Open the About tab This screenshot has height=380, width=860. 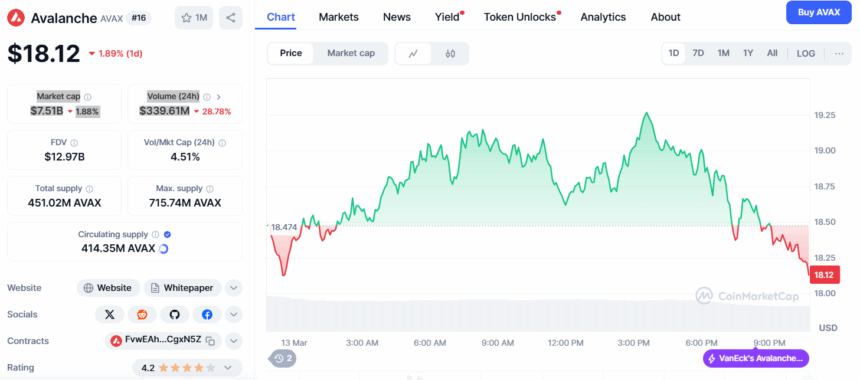click(665, 17)
